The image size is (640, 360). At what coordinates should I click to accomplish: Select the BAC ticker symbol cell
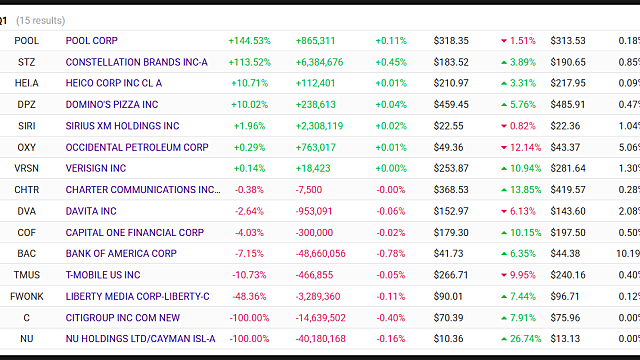[x=27, y=253]
